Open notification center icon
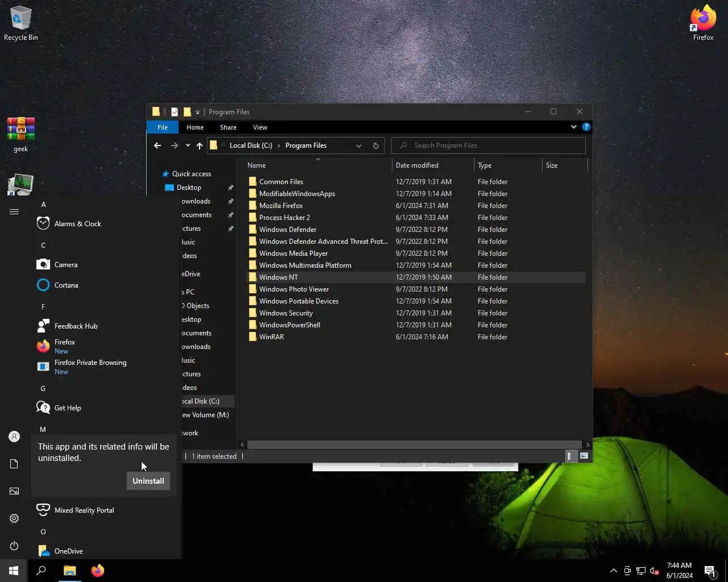The width and height of the screenshot is (728, 582). tap(710, 571)
